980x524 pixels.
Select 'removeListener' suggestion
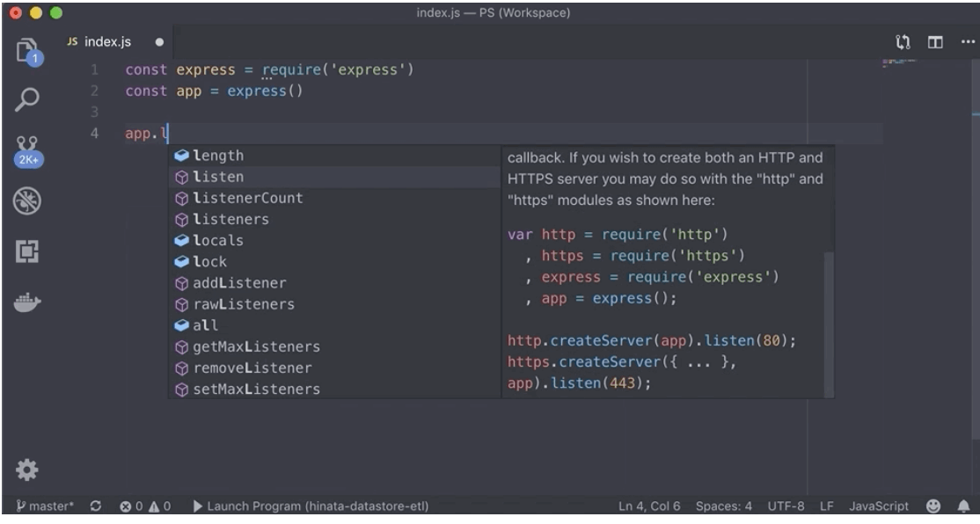pos(334,368)
